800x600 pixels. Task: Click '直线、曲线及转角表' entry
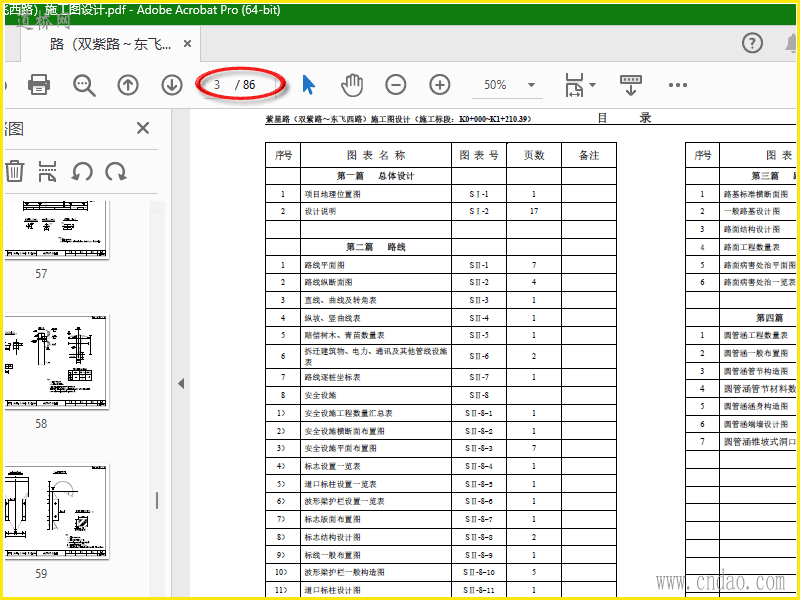[340, 300]
